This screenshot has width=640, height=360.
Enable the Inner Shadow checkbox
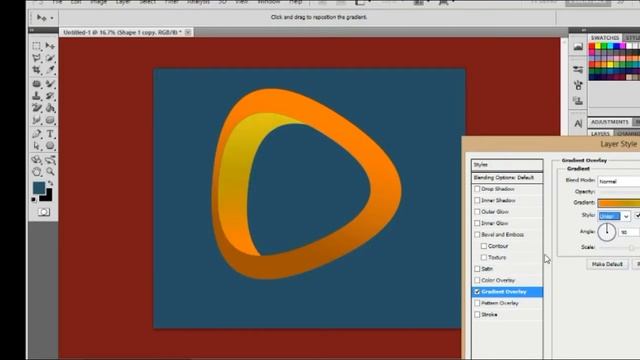477,200
